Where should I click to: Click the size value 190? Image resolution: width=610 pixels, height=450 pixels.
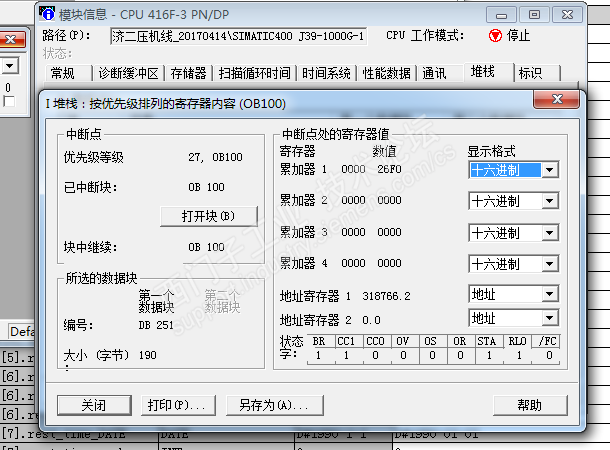[147, 355]
